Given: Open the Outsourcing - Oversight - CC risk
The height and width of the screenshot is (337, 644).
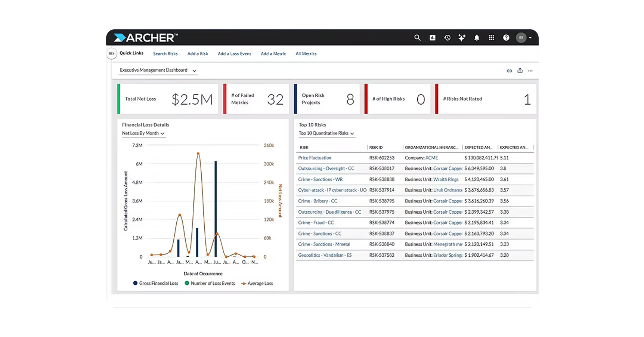Looking at the screenshot, I should pyautogui.click(x=326, y=168).
